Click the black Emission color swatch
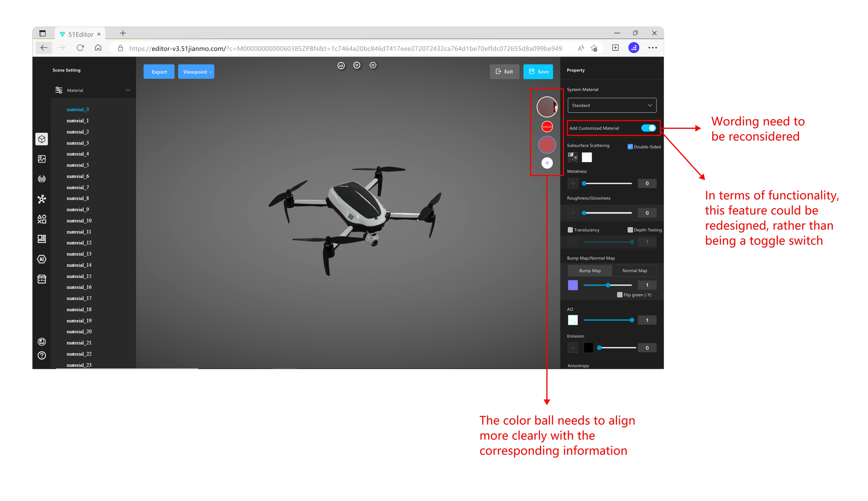 tap(589, 348)
